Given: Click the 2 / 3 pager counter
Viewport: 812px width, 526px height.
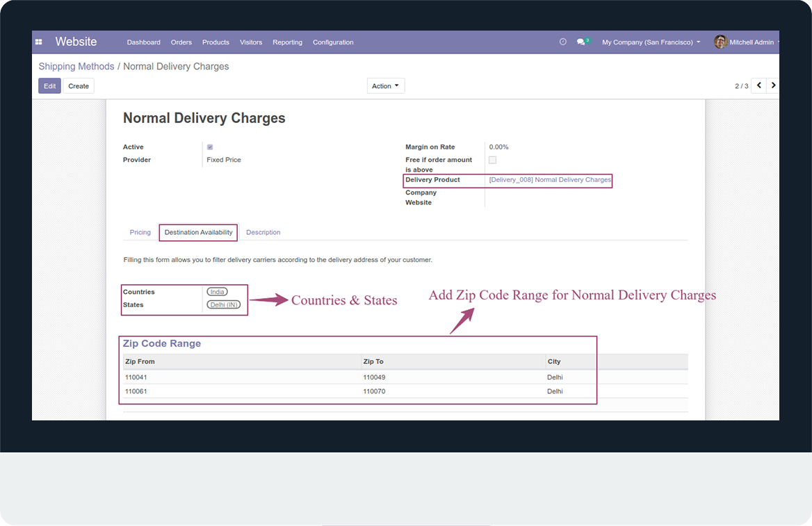Looking at the screenshot, I should [742, 86].
